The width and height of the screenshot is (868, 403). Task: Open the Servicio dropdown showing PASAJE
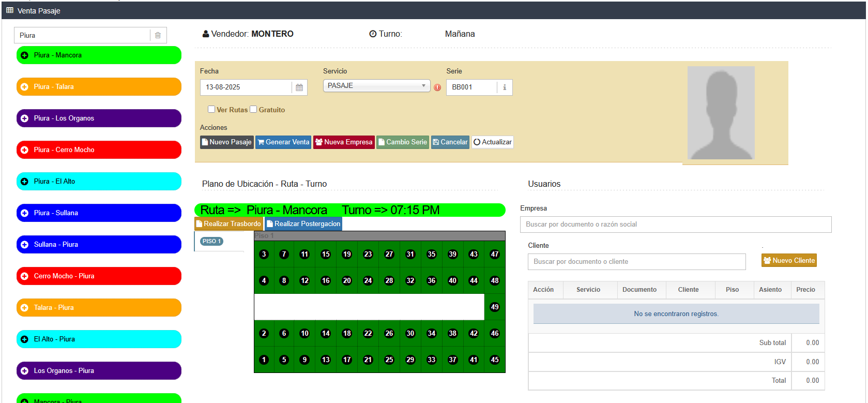click(377, 86)
